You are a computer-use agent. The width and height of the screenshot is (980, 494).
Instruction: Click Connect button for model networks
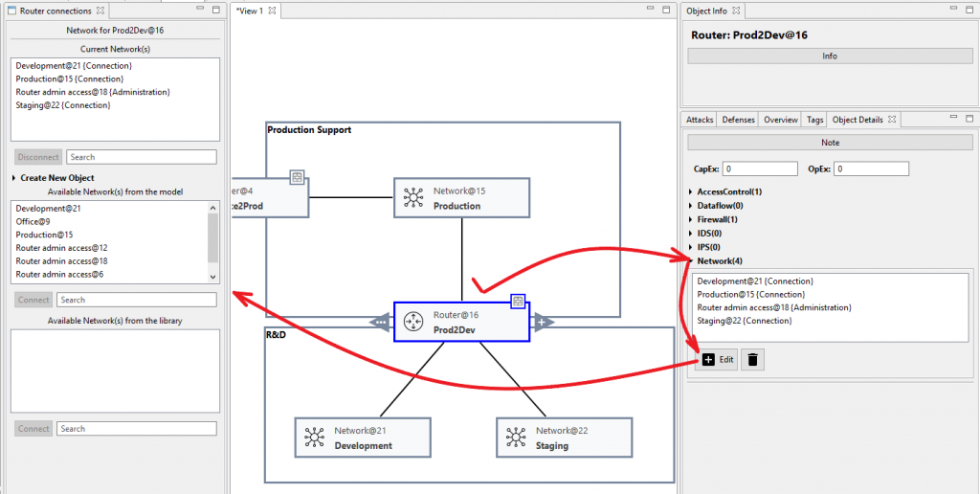coord(33,300)
